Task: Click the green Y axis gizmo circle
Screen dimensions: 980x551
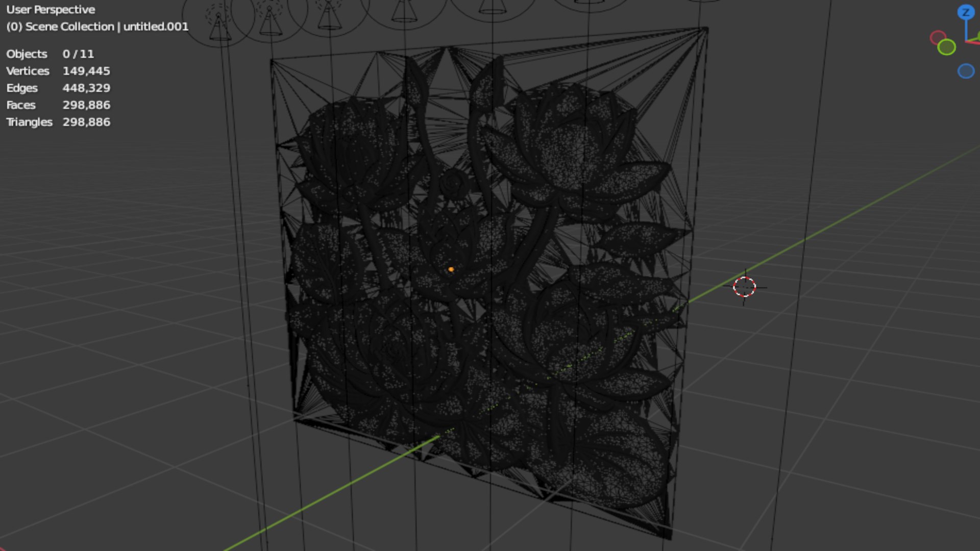Action: (x=947, y=47)
